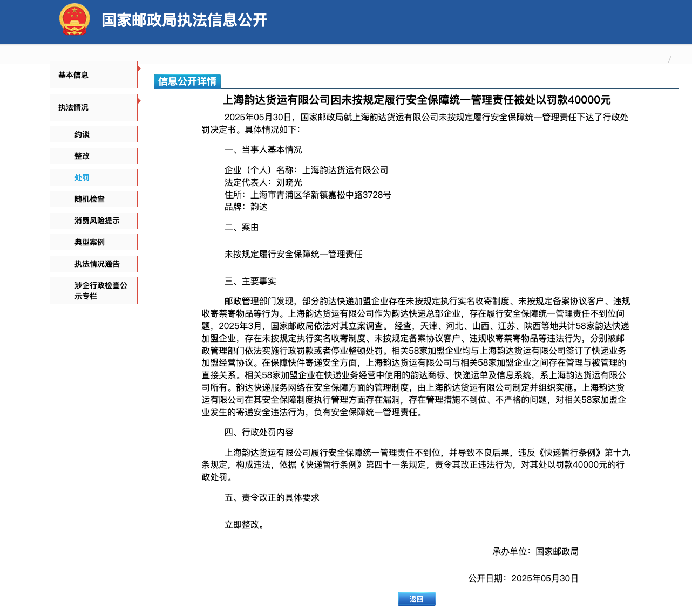The width and height of the screenshot is (692, 616).
Task: Select 约谈 in the sidebar
Action: click(82, 134)
